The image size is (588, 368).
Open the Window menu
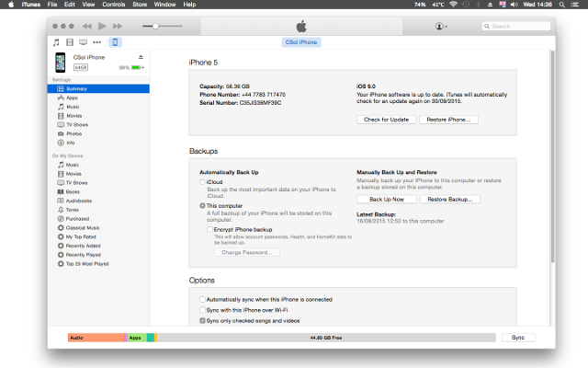click(x=164, y=5)
